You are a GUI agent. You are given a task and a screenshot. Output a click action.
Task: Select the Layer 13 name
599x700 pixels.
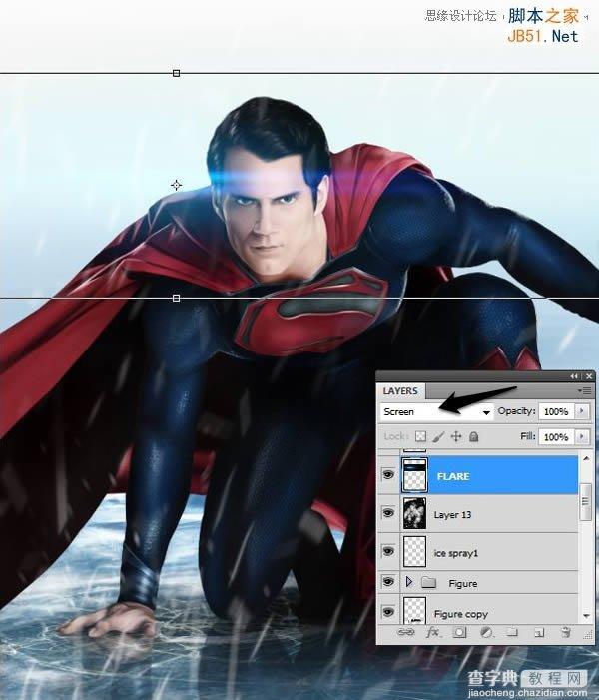coord(452,514)
